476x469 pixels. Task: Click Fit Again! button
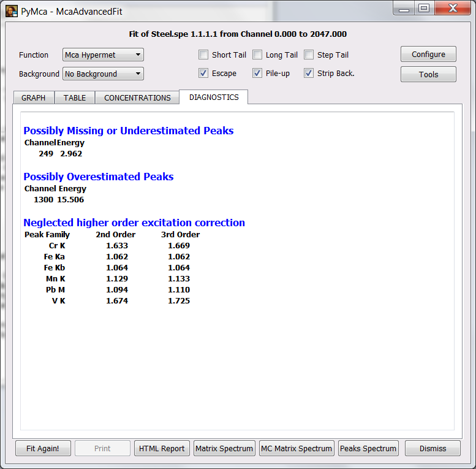pyautogui.click(x=43, y=449)
